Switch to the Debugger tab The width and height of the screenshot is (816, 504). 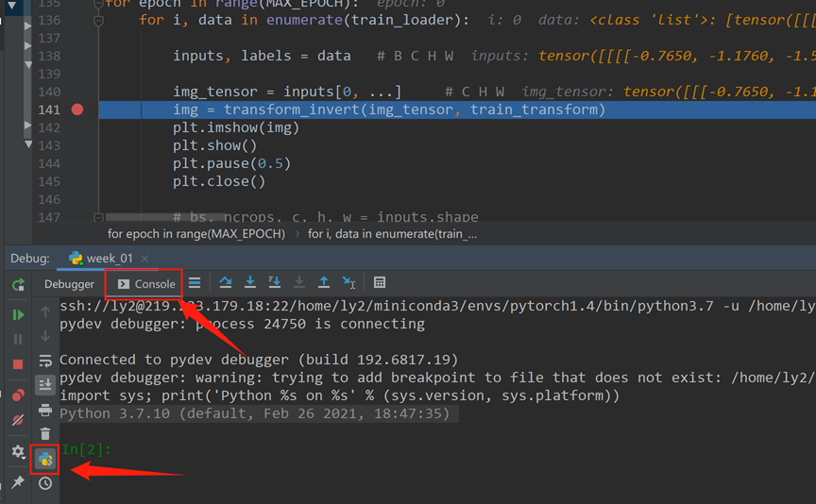pyautogui.click(x=69, y=284)
